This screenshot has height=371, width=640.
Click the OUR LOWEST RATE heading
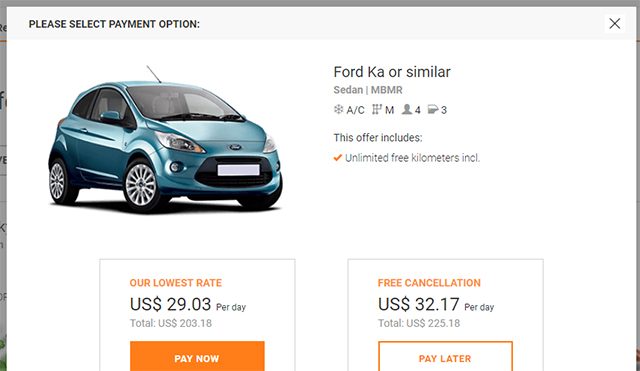176,283
